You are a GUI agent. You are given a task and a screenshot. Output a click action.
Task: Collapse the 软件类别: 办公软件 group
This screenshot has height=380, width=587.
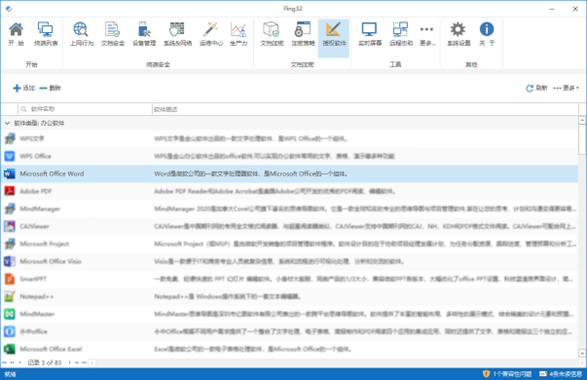click(x=7, y=123)
